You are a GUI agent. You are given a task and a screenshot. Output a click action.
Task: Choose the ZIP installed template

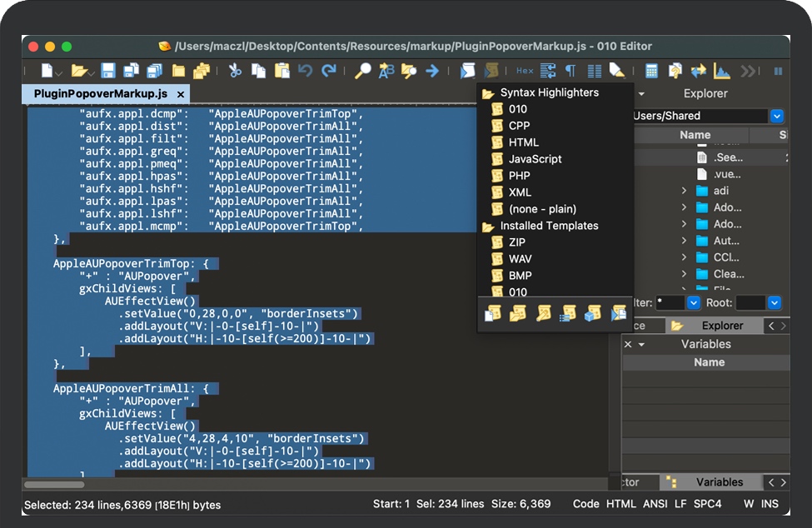517,242
